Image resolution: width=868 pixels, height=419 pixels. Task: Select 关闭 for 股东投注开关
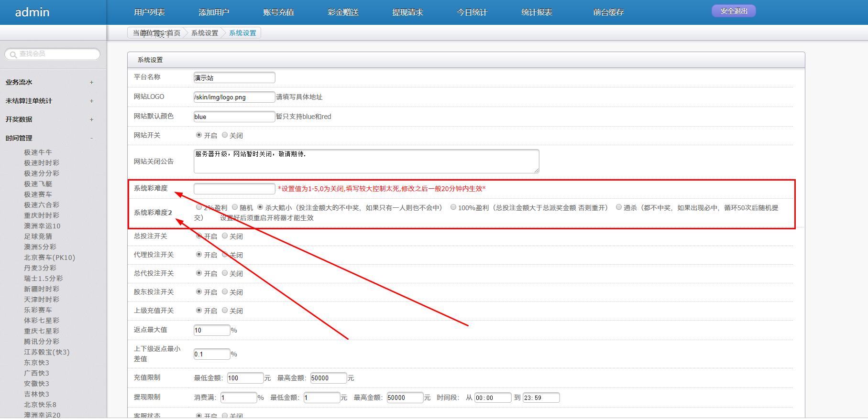coord(225,292)
